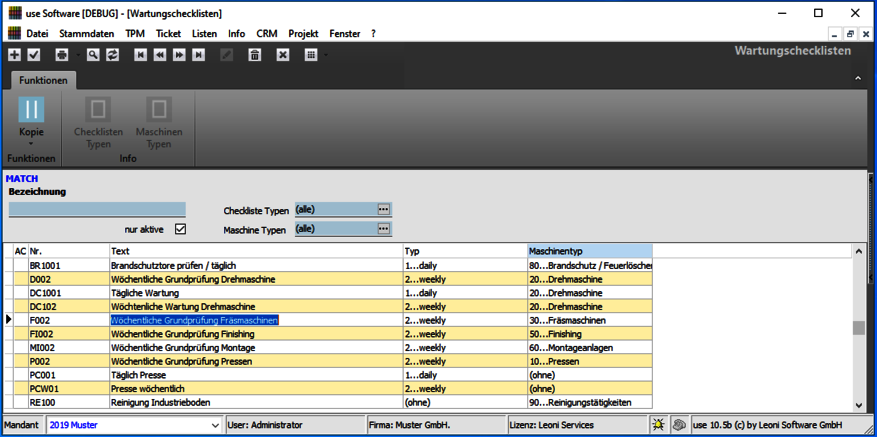Click the save checkmark icon in toolbar
Viewport: 877px width, 437px height.
pyautogui.click(x=33, y=55)
